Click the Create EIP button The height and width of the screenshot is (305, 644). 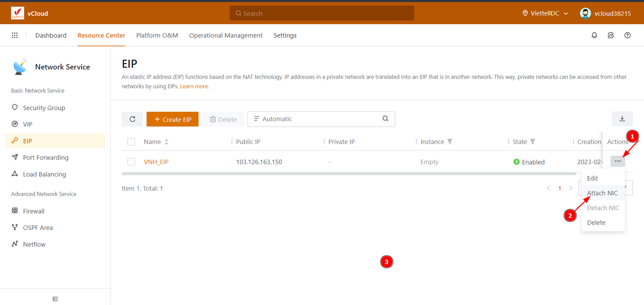click(172, 119)
